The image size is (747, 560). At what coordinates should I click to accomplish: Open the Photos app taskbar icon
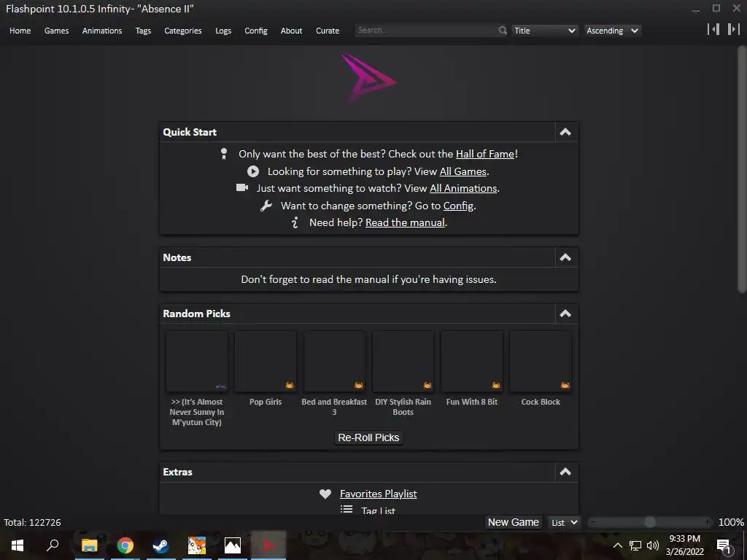pyautogui.click(x=233, y=545)
